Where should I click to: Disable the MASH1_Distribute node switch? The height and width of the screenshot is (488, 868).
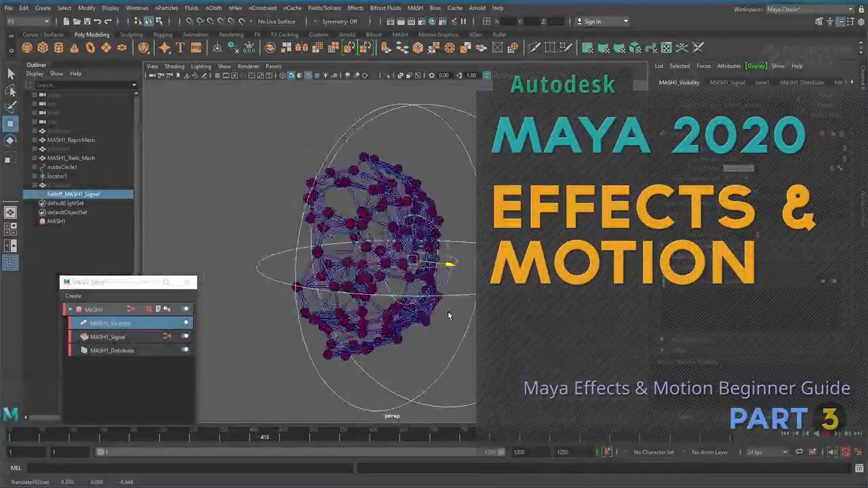point(186,350)
